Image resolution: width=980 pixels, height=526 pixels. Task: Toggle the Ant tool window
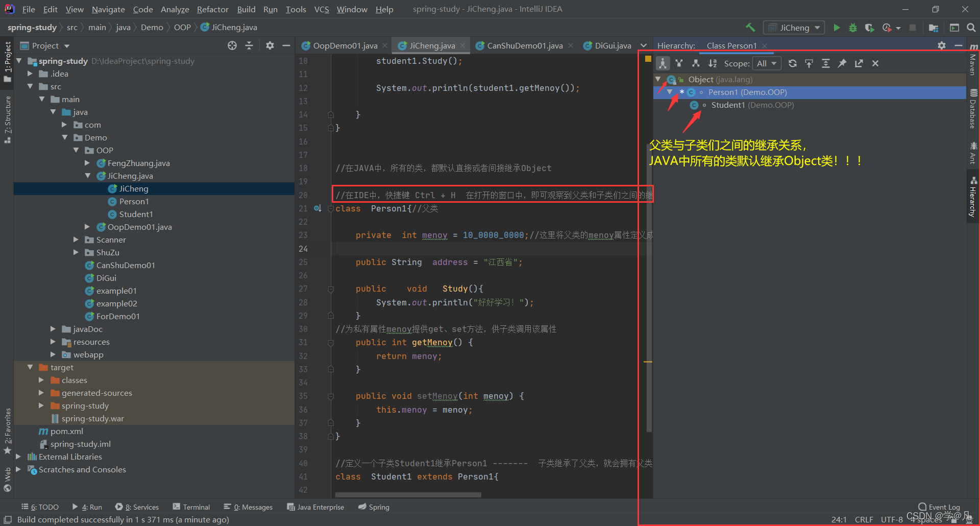(x=973, y=153)
